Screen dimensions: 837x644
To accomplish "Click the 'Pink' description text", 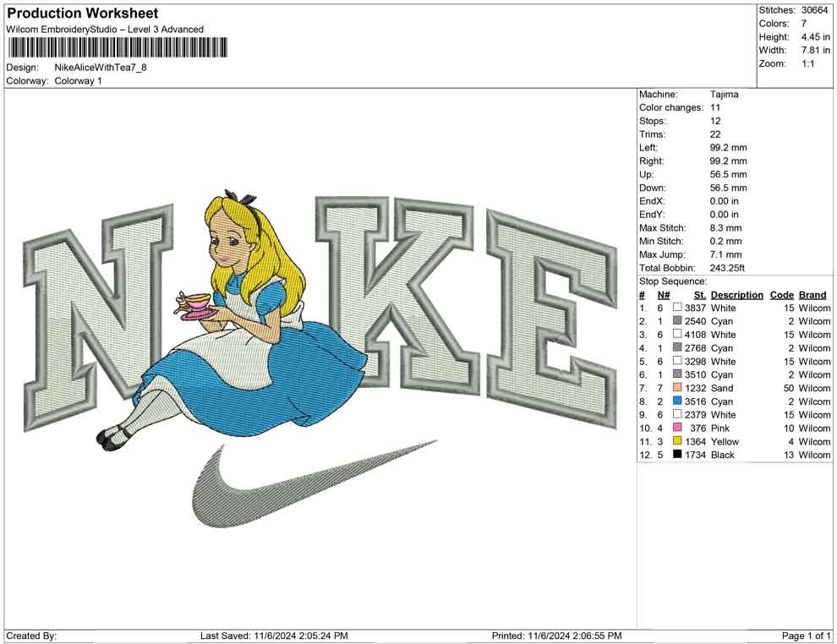I will coord(720,428).
